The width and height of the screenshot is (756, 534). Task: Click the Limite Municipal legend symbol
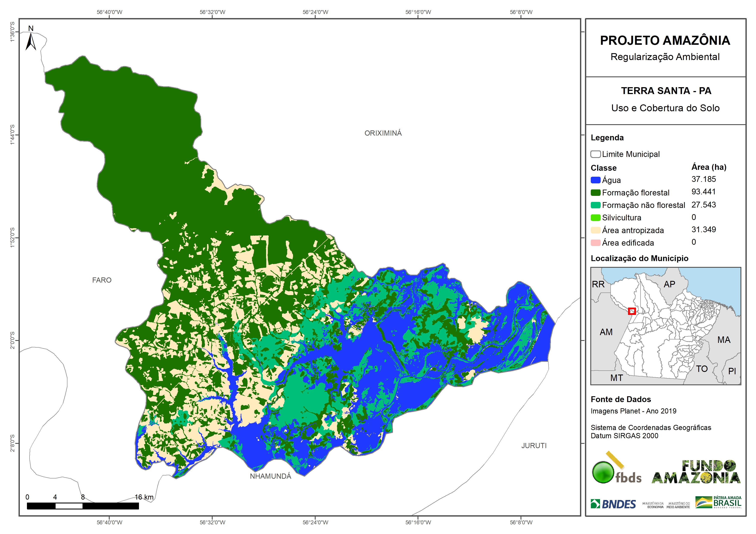pyautogui.click(x=595, y=154)
